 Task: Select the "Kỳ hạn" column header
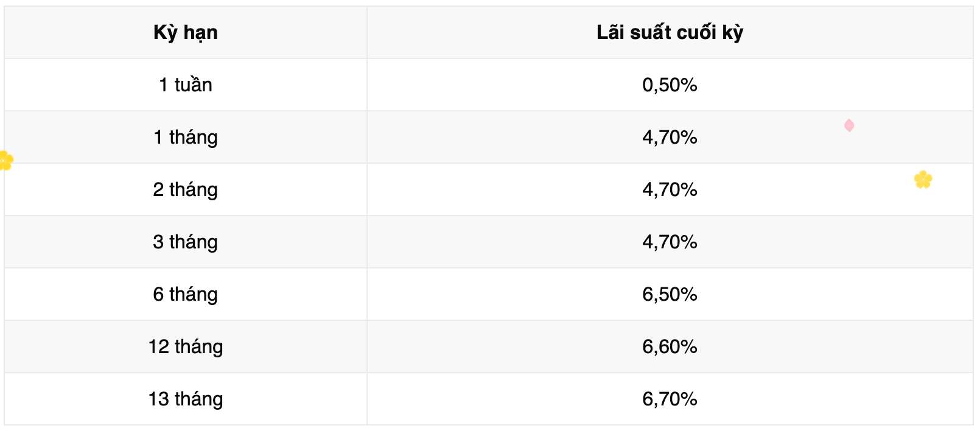(186, 32)
